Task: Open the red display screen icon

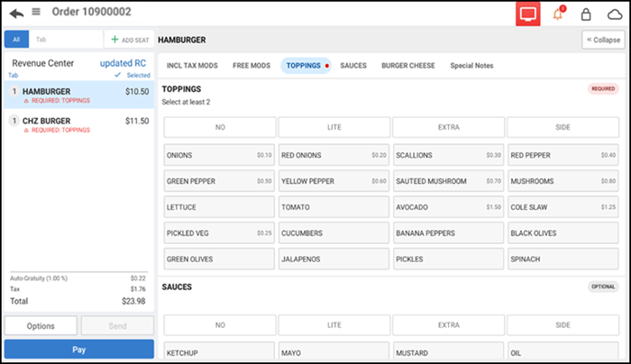Action: pos(528,14)
